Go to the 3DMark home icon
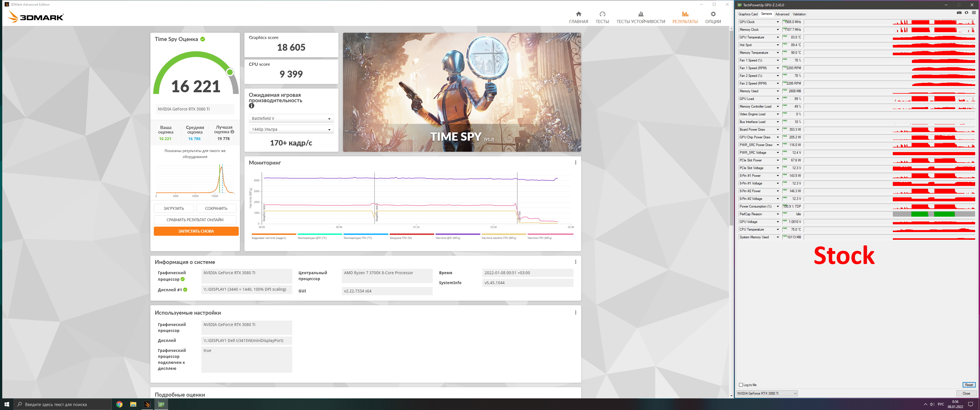The image size is (980, 410). click(578, 15)
